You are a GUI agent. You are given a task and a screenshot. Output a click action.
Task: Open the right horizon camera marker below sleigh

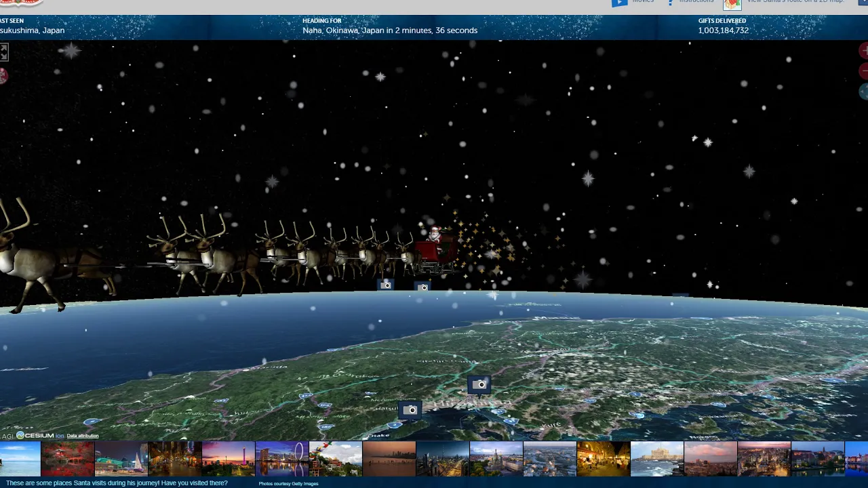click(x=422, y=287)
